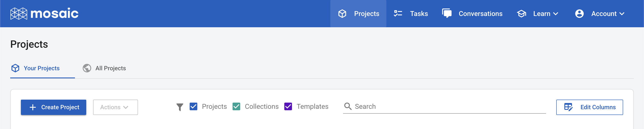Viewport: 644px width, 129px height.
Task: Click the search magnifier icon
Action: point(348,106)
